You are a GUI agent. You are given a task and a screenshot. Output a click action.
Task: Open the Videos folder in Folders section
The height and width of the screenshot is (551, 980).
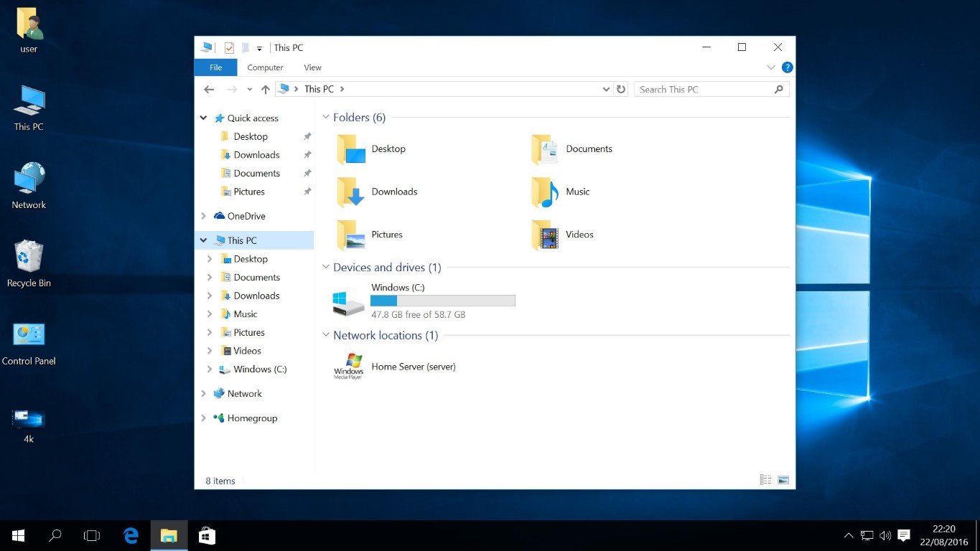coord(563,235)
